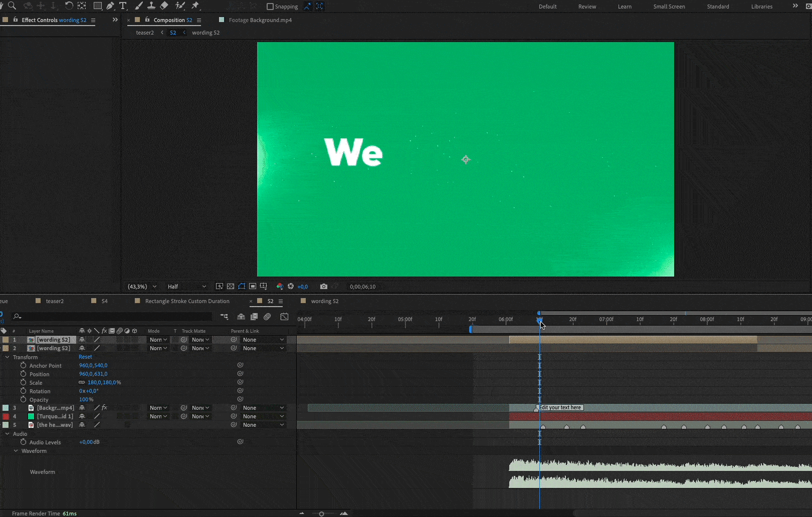This screenshot has height=517, width=812.
Task: Switch to the Learn workspace
Action: tap(625, 7)
